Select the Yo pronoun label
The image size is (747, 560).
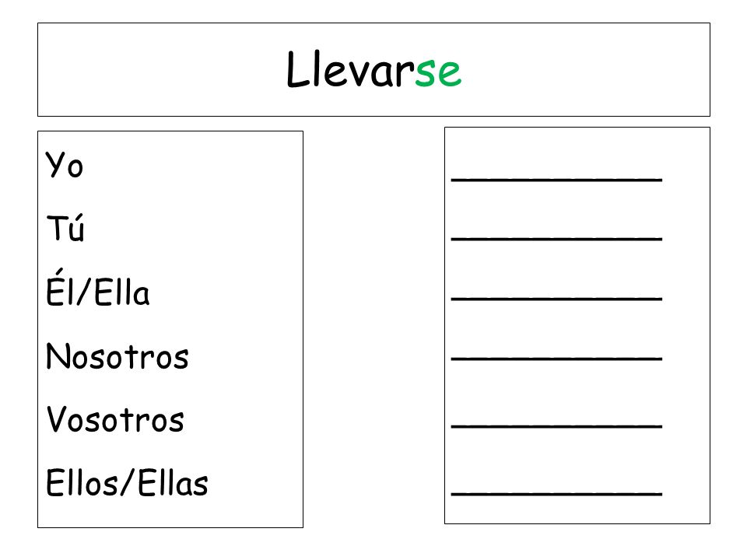pyautogui.click(x=65, y=165)
